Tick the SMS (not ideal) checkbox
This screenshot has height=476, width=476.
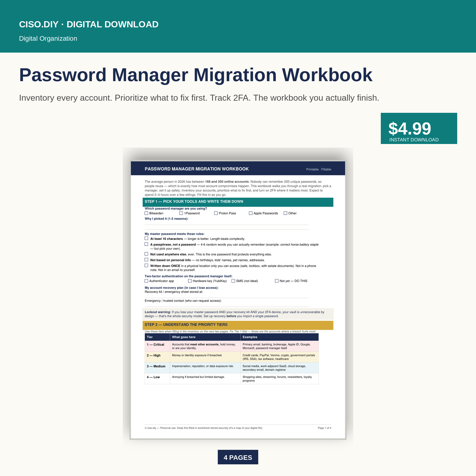coord(233,281)
